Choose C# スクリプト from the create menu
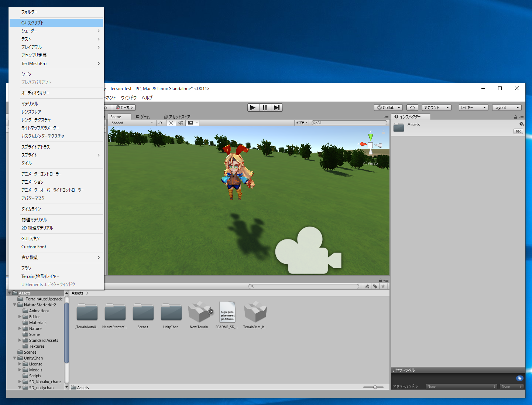 [56, 23]
